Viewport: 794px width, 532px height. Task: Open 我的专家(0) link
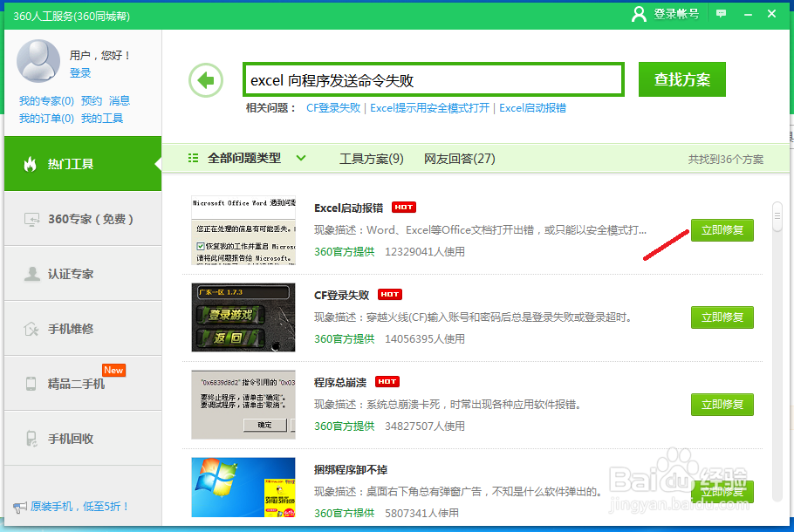click(46, 100)
